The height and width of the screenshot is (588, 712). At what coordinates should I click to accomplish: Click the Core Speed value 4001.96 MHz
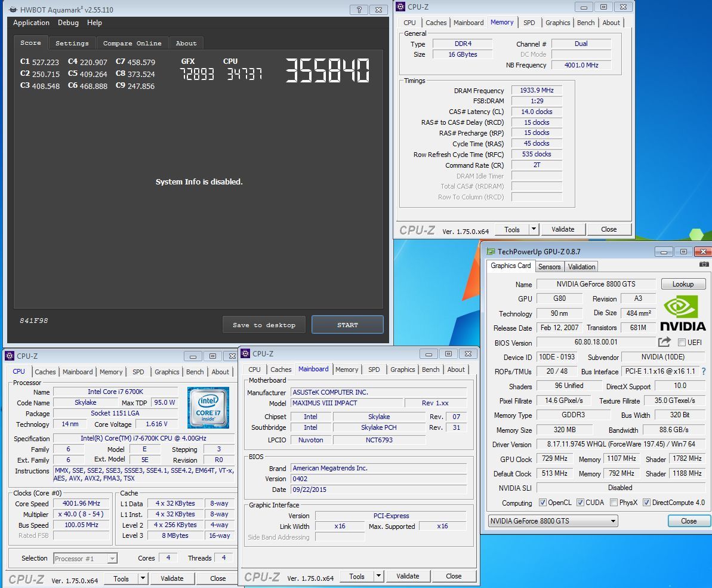[x=81, y=503]
